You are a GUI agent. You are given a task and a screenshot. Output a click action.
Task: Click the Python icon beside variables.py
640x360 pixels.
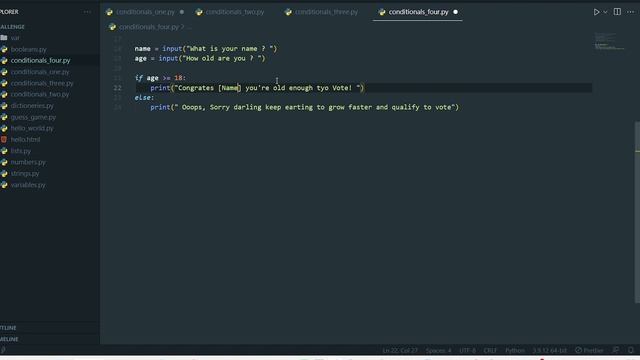[4, 185]
